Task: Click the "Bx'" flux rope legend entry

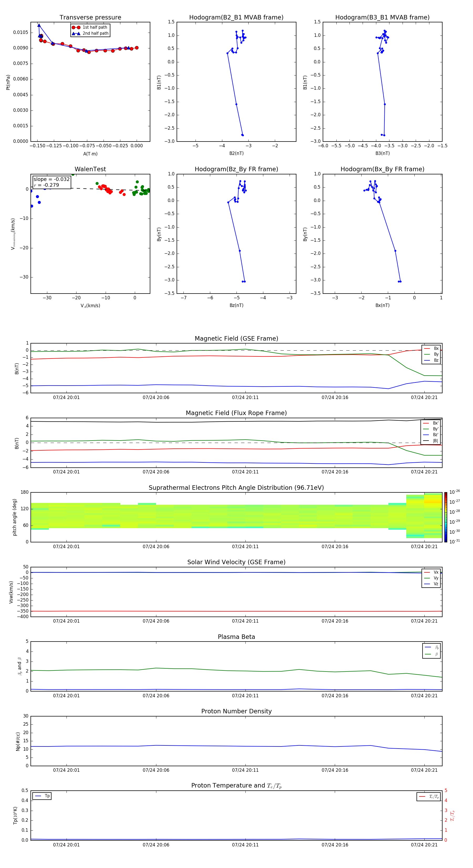Action: click(x=431, y=423)
